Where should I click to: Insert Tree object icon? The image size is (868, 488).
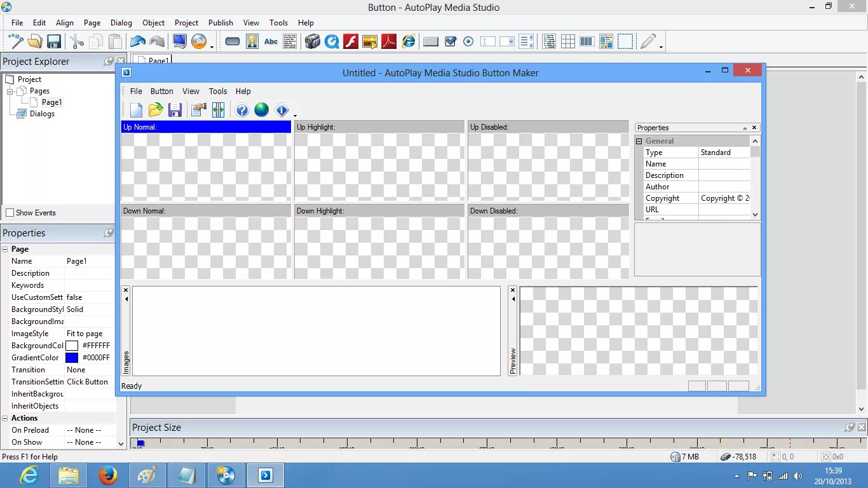pyautogui.click(x=549, y=42)
